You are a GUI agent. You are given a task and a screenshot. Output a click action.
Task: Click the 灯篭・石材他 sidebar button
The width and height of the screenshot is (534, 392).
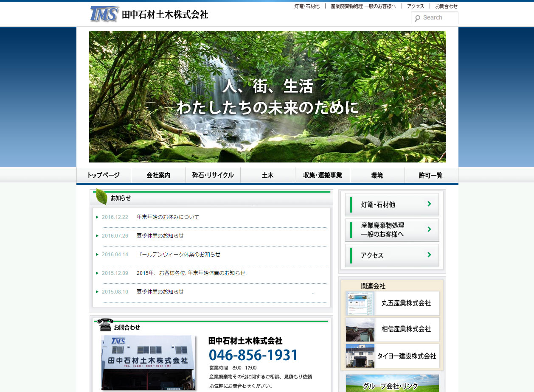392,204
